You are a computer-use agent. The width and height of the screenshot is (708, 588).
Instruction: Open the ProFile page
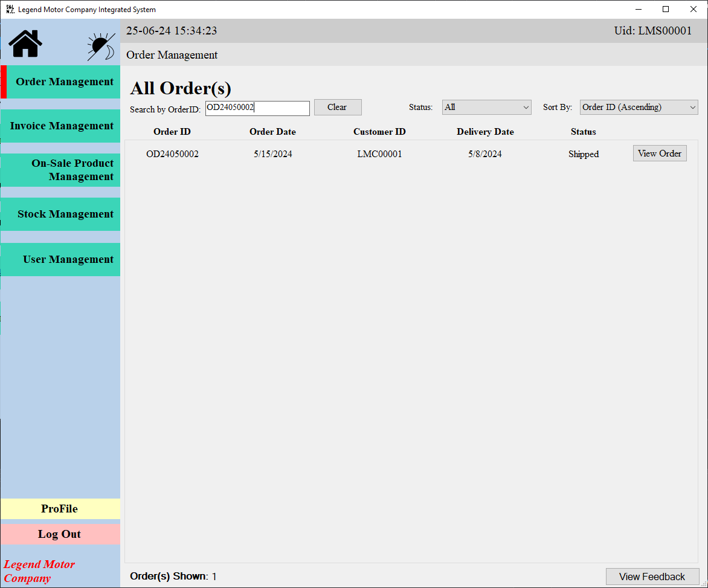click(x=60, y=509)
